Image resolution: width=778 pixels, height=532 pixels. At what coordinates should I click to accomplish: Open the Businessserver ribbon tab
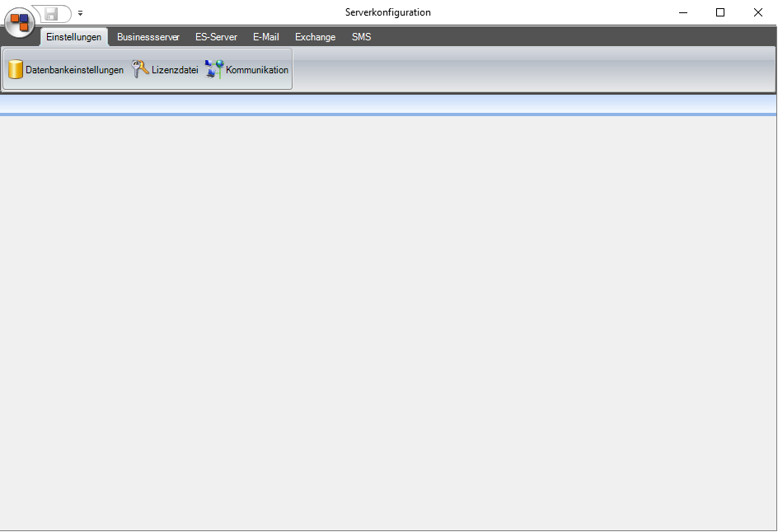(x=148, y=37)
